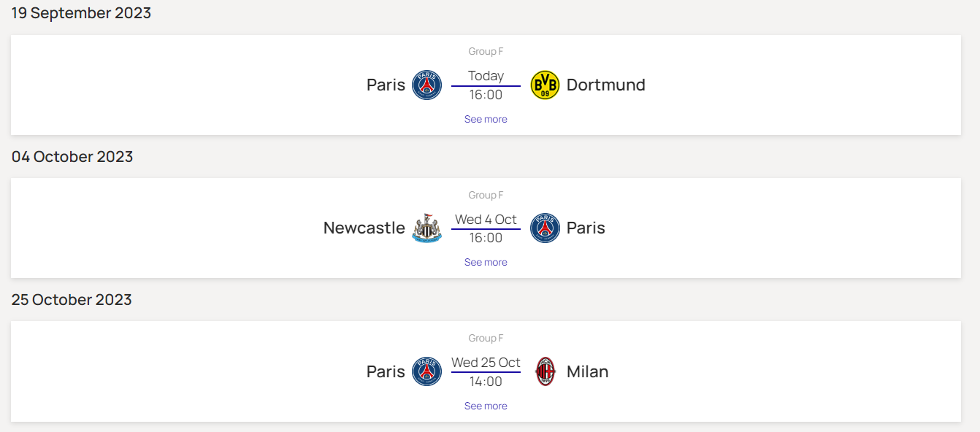Open See more for Newcastle vs Paris
This screenshot has height=432, width=980.
486,262
